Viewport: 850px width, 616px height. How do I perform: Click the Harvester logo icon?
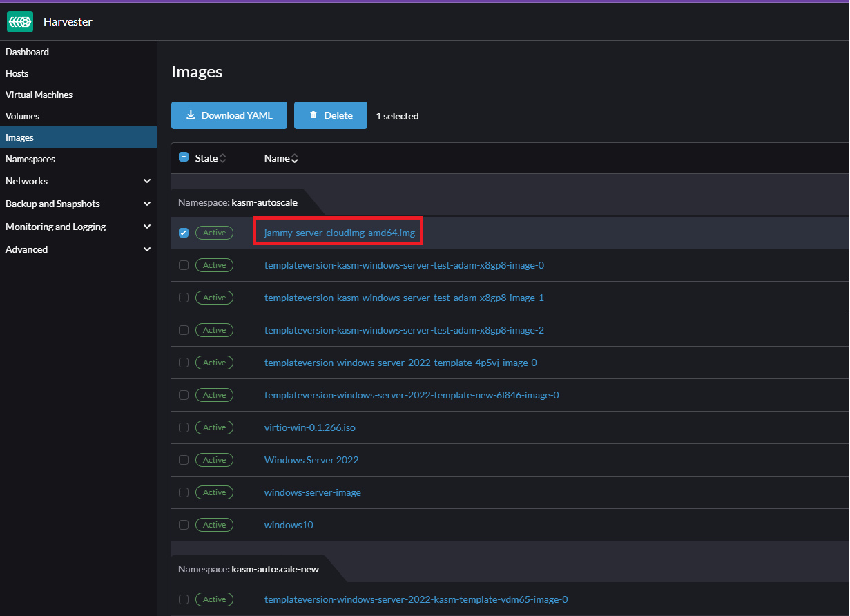coord(20,21)
